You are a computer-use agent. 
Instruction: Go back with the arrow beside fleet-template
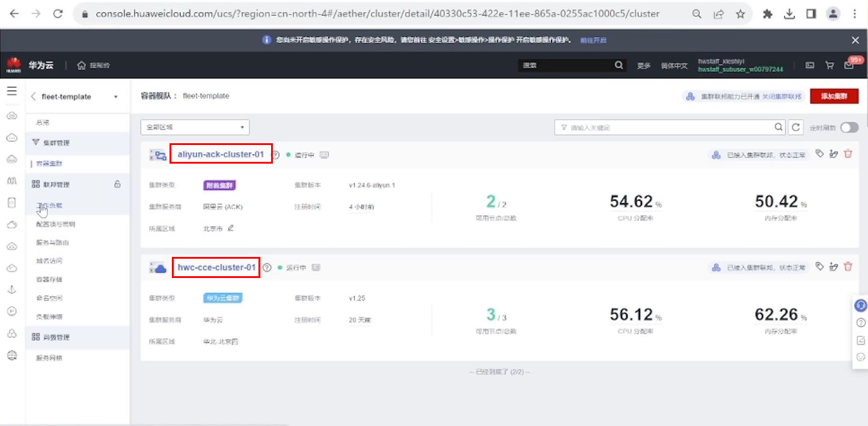pos(33,96)
